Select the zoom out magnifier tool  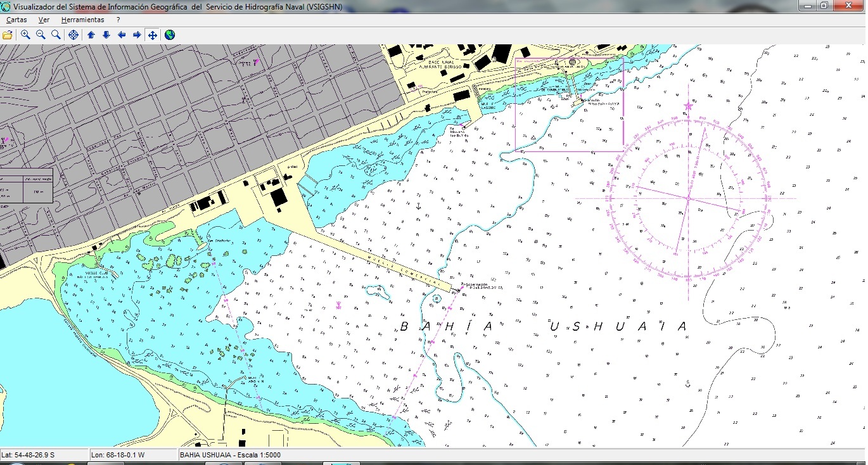(41, 35)
